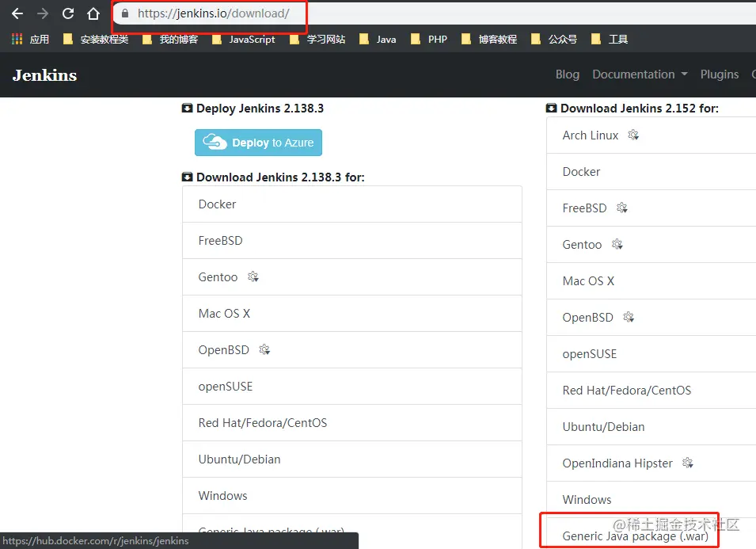Select OpenBSD under Jenkins 2.138.3
This screenshot has width=756, height=549.
point(352,349)
